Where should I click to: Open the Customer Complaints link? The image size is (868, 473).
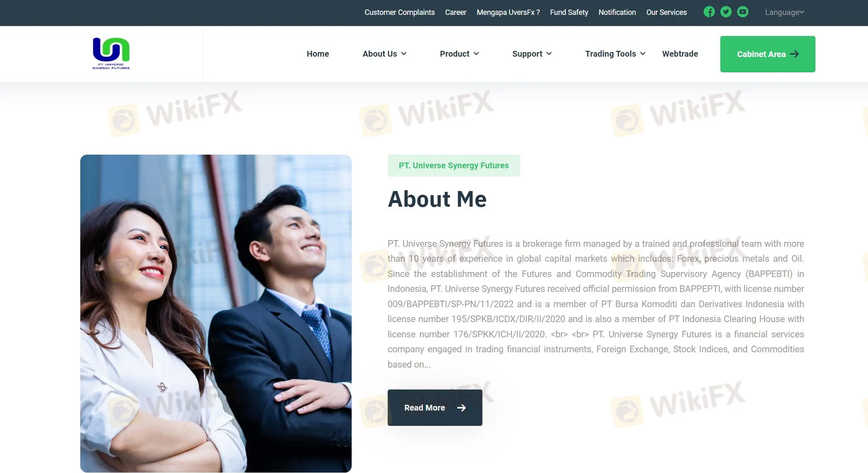coord(400,12)
